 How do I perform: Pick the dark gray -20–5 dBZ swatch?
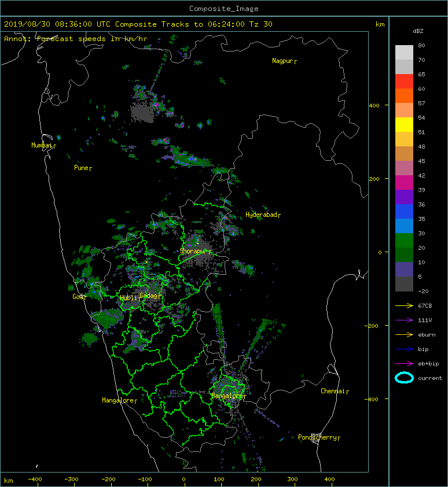click(404, 284)
